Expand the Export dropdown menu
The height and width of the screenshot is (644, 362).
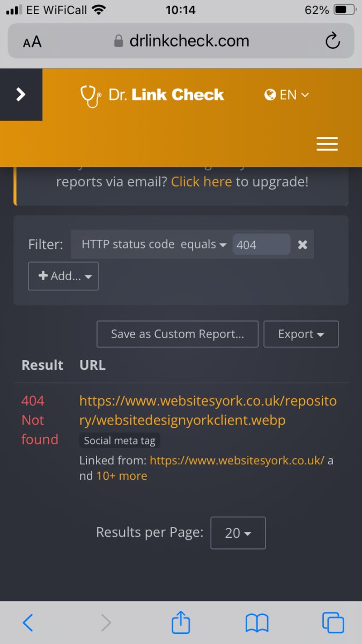301,334
